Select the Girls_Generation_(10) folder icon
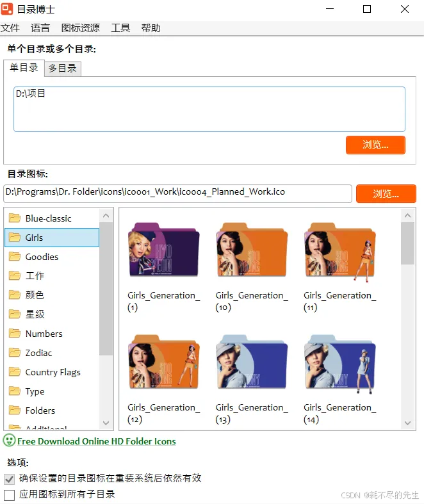The image size is (424, 504). click(252, 250)
